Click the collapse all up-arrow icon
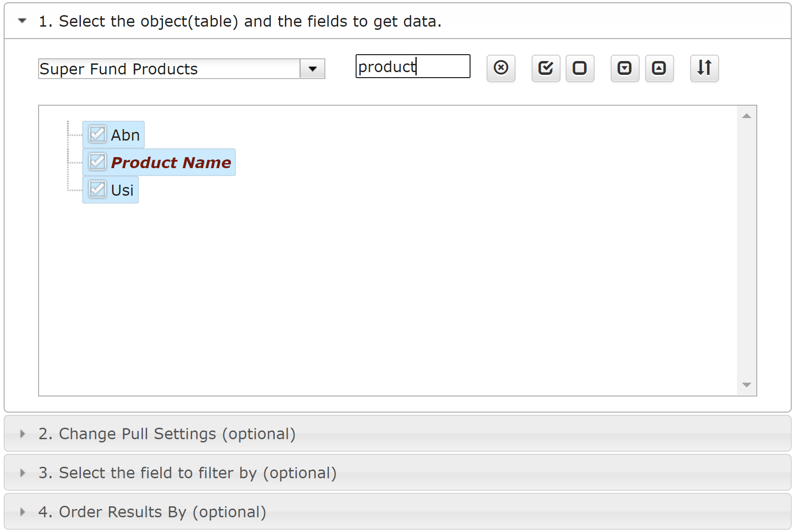Image resolution: width=794 pixels, height=532 pixels. tap(659, 68)
